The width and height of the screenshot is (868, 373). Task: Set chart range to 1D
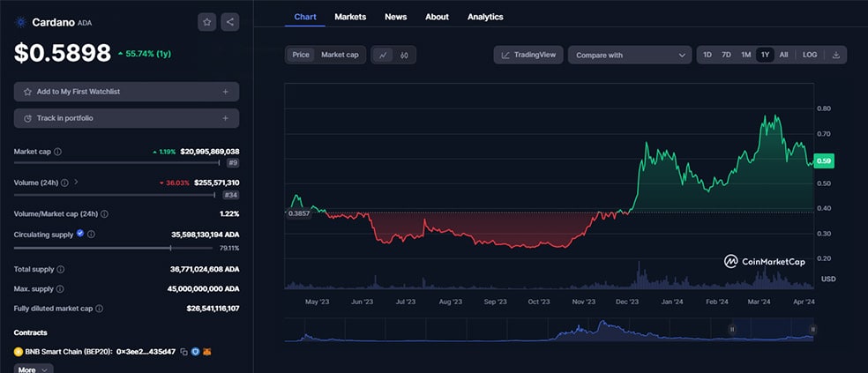[707, 55]
